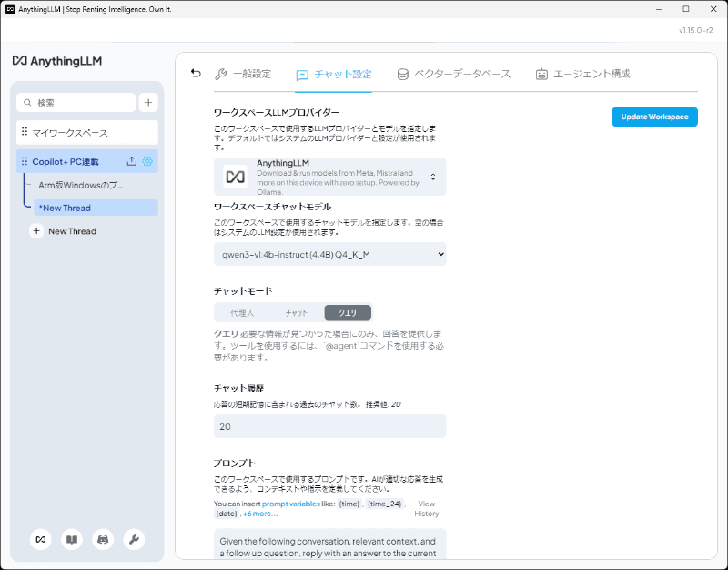
Task: Click the +6 more... link
Action: tap(260, 514)
